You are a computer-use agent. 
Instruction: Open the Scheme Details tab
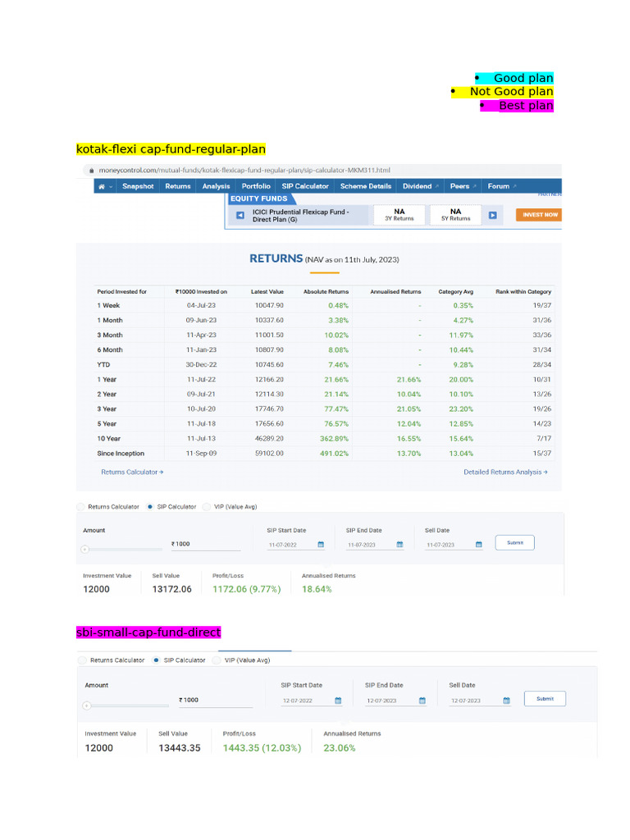(x=365, y=186)
